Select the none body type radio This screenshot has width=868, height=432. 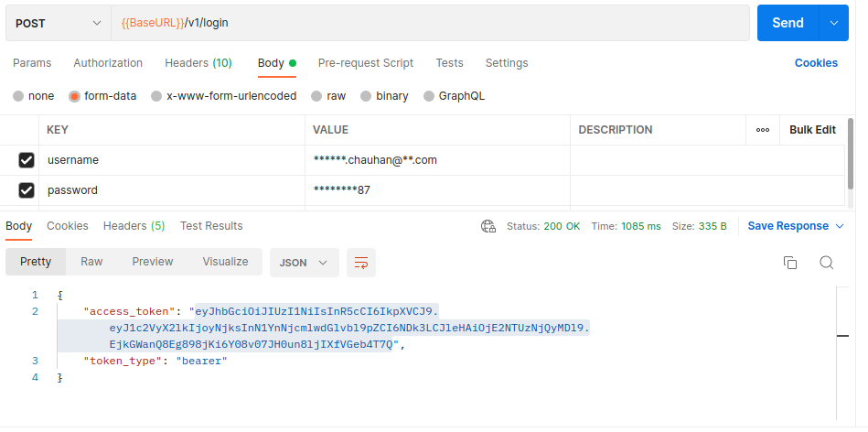click(x=18, y=96)
